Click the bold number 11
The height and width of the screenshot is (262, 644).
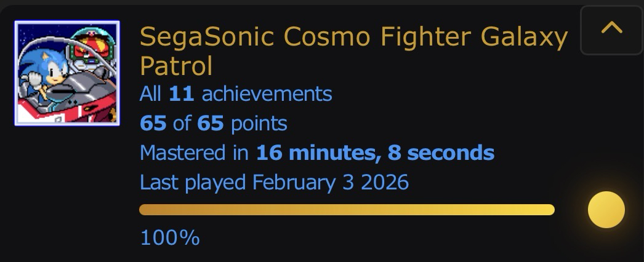[181, 94]
